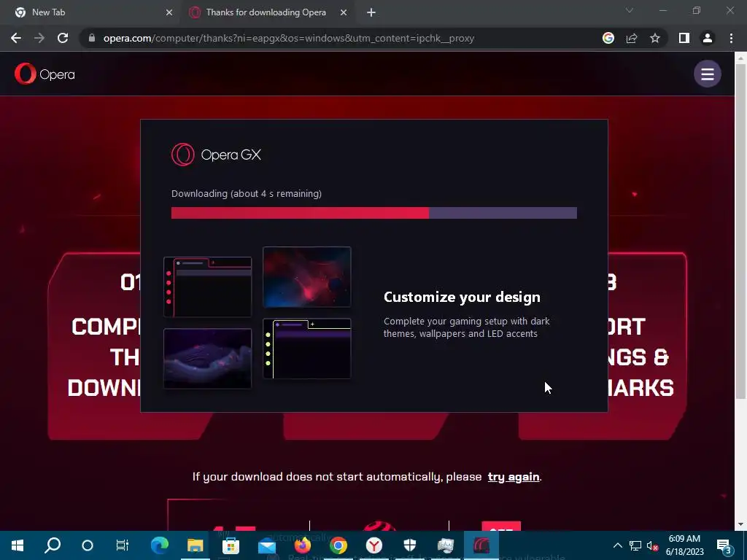This screenshot has width=747, height=560.
Task: Click the Customize your design heading
Action: (462, 297)
